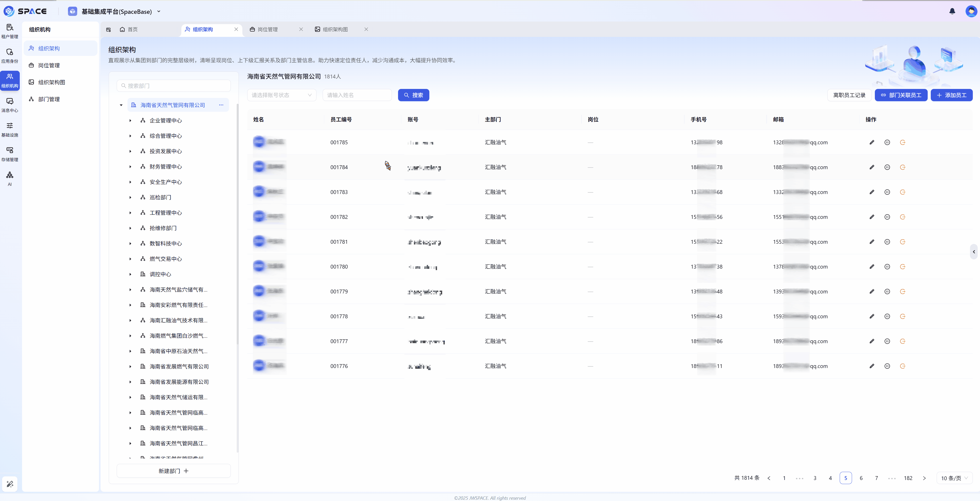Open the 10 条/页 page size dropdown
The height and width of the screenshot is (501, 980).
tap(954, 478)
